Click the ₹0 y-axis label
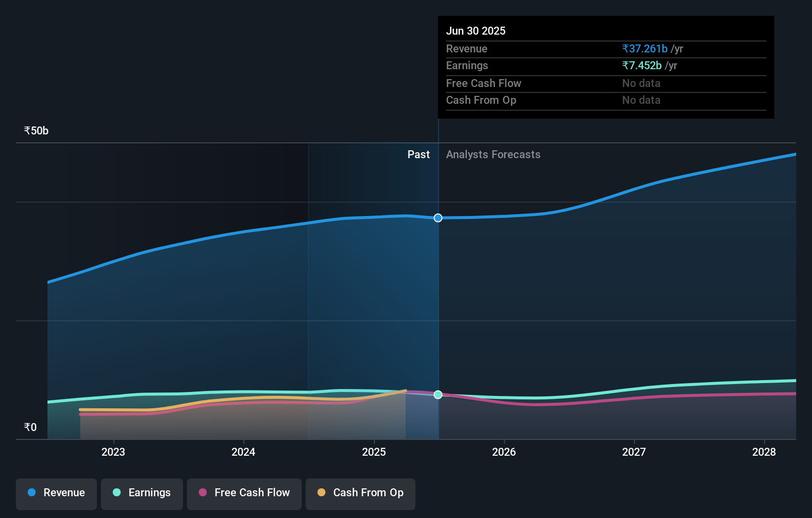Screen dimensions: 812x518 tap(30, 427)
